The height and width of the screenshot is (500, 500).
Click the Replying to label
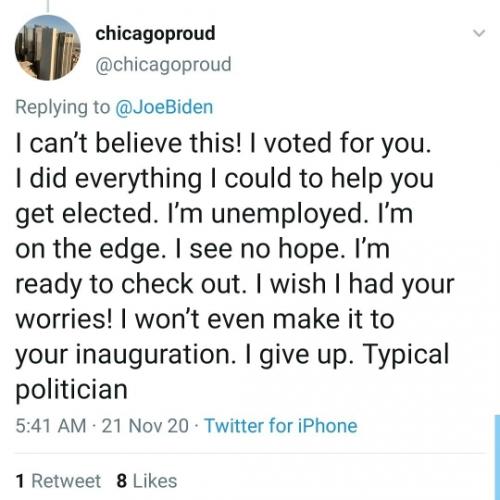[x=63, y=107]
